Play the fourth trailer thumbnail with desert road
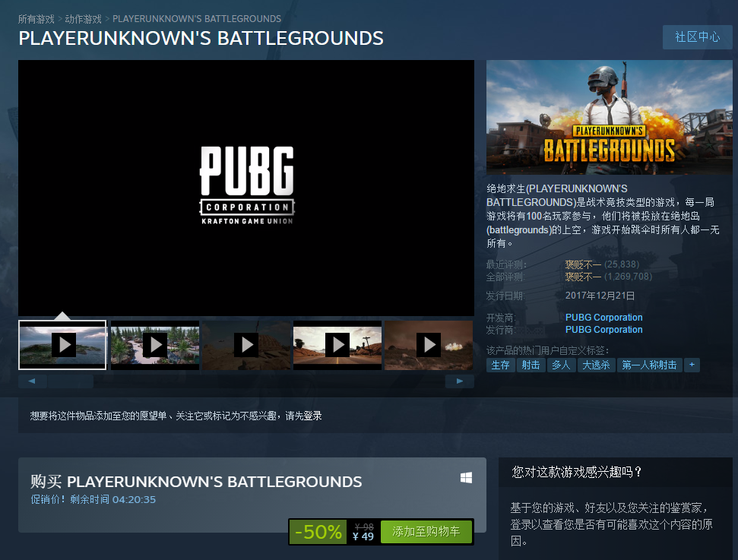738x560 pixels. (x=337, y=345)
